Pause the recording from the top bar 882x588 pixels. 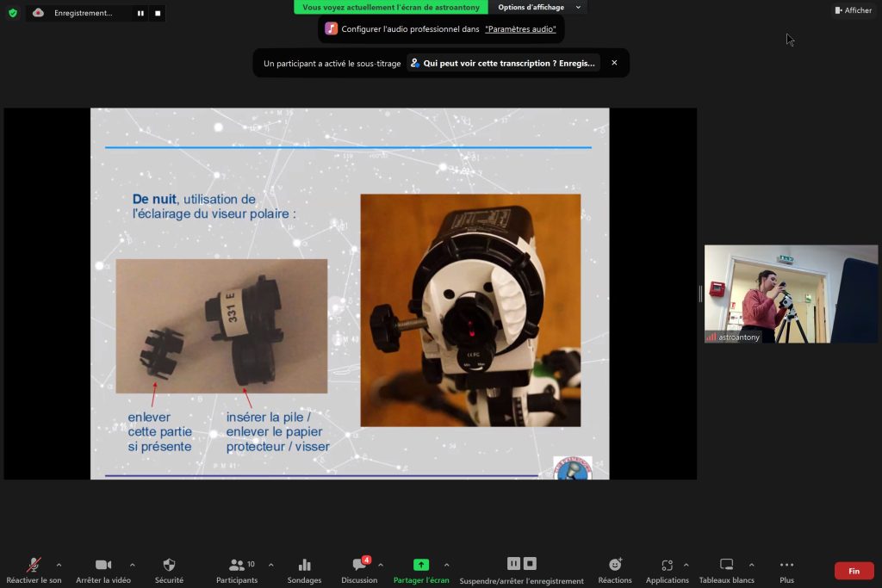[x=140, y=13]
